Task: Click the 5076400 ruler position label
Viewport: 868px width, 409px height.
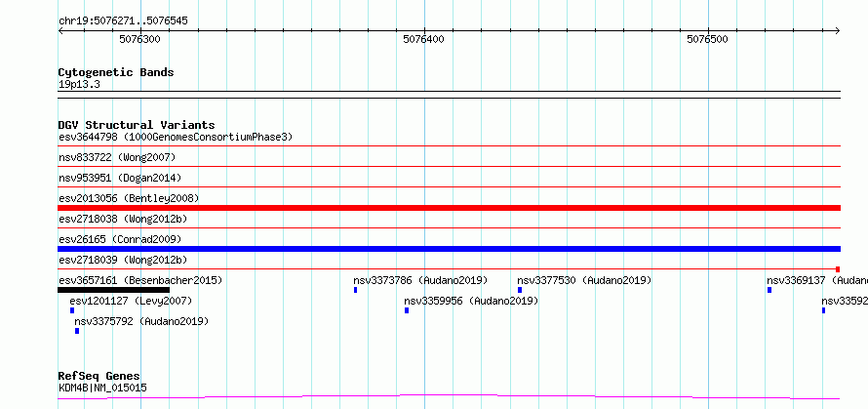Action: 423,39
